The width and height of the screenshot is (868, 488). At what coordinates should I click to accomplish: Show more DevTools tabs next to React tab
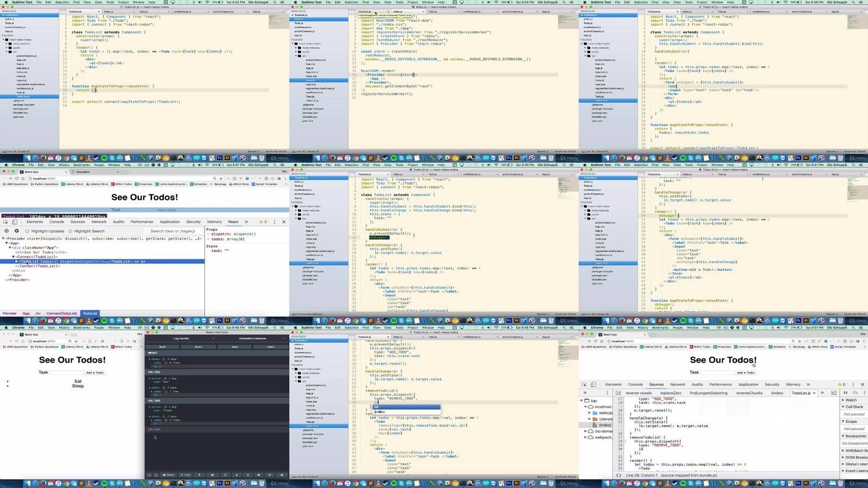(x=246, y=221)
